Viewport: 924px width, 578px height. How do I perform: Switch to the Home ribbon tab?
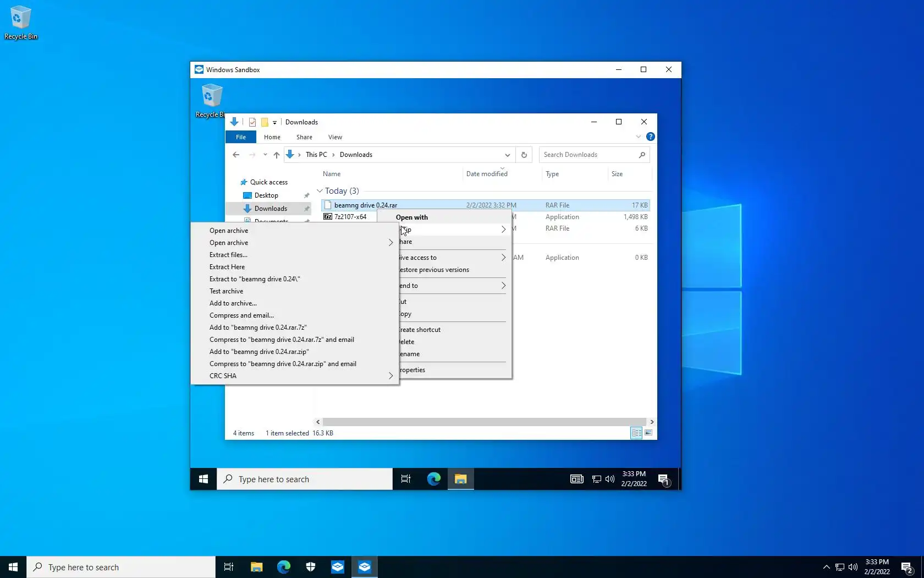click(272, 137)
